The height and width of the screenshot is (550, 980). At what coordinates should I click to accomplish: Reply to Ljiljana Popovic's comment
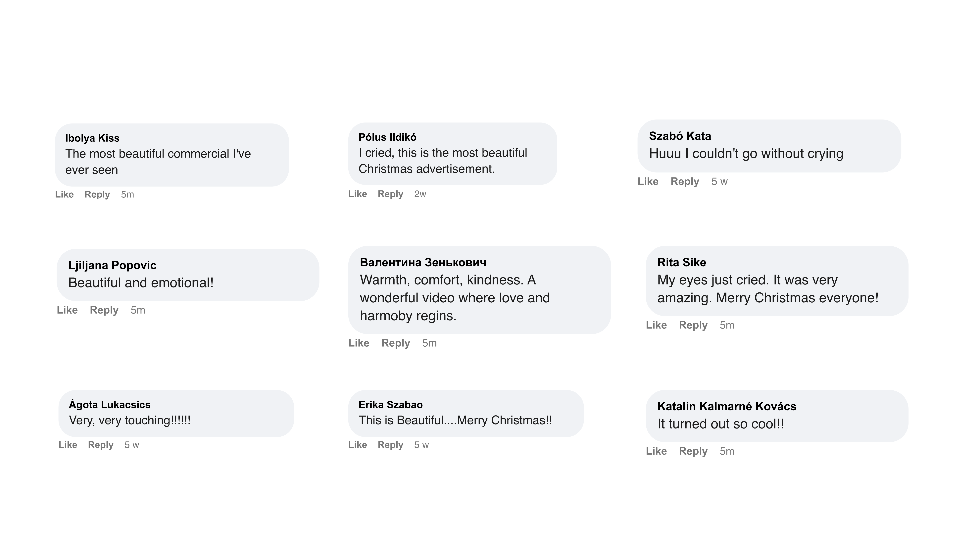click(104, 310)
